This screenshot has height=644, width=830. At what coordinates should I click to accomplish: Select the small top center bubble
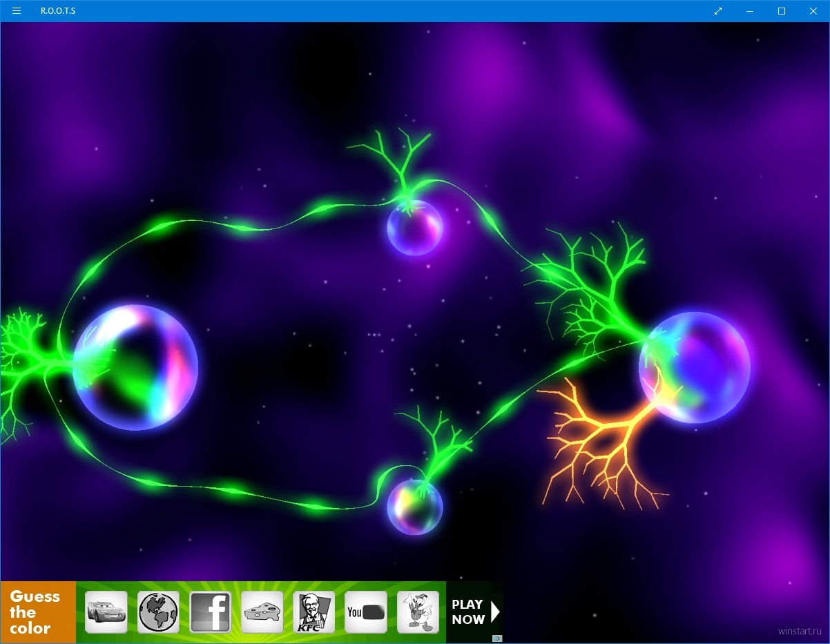pyautogui.click(x=414, y=228)
